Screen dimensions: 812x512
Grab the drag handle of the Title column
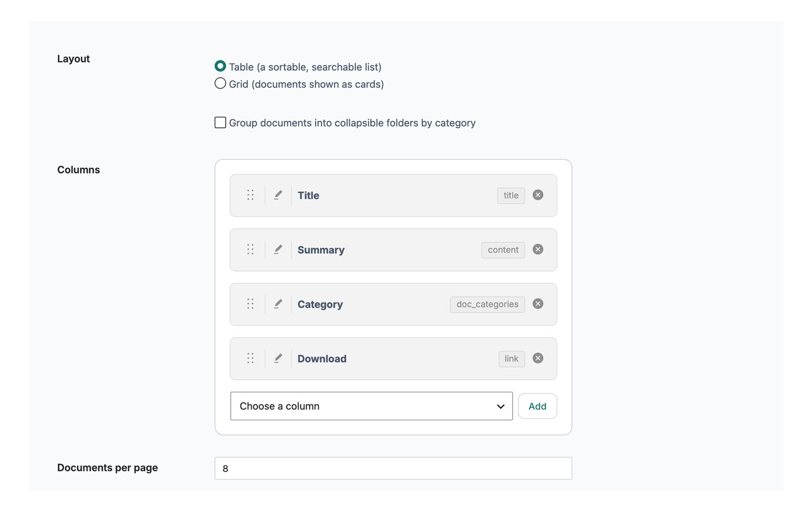(250, 195)
